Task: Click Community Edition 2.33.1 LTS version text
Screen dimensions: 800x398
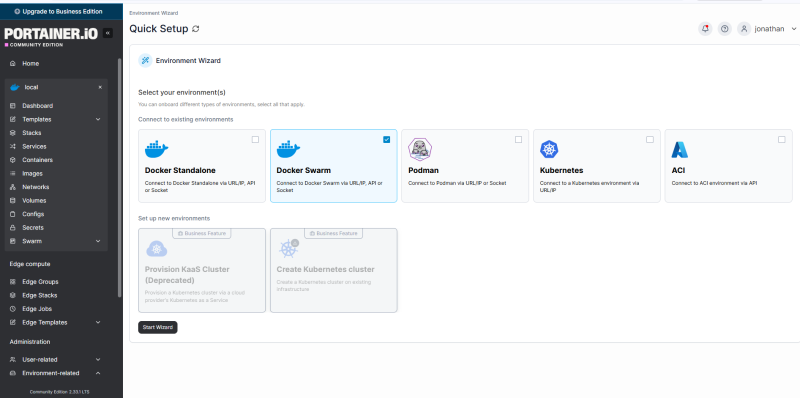Action: 60,392
